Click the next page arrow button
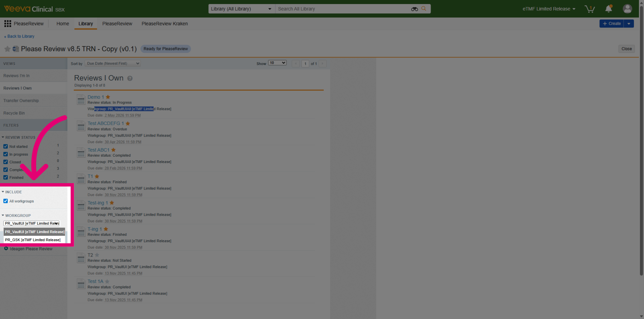The height and width of the screenshot is (319, 644). click(x=323, y=64)
